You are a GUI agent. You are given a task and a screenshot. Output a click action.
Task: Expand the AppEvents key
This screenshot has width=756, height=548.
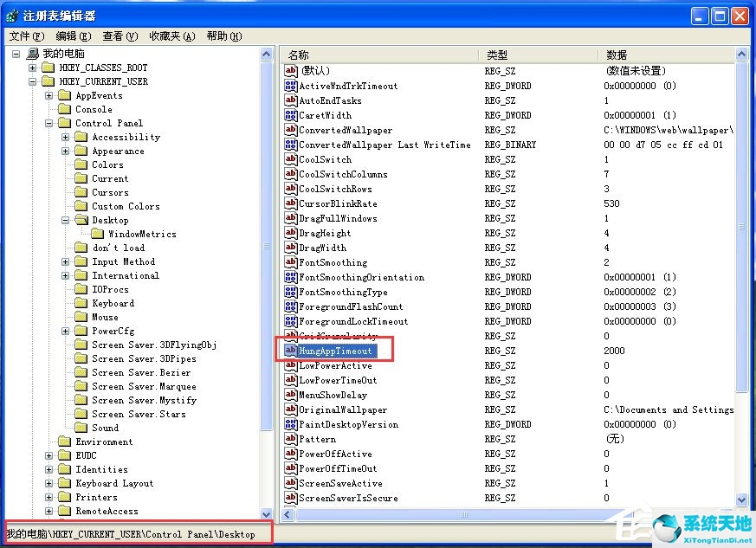coord(49,95)
